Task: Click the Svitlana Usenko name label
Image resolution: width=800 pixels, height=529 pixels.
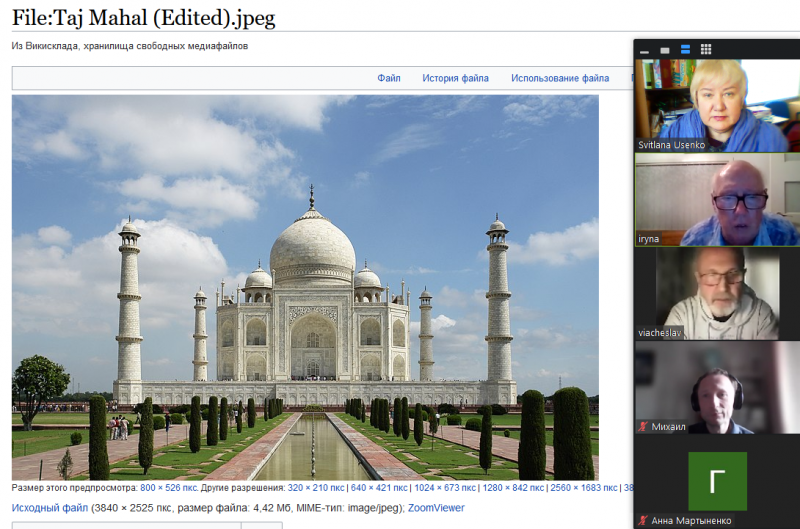Action: click(671, 145)
